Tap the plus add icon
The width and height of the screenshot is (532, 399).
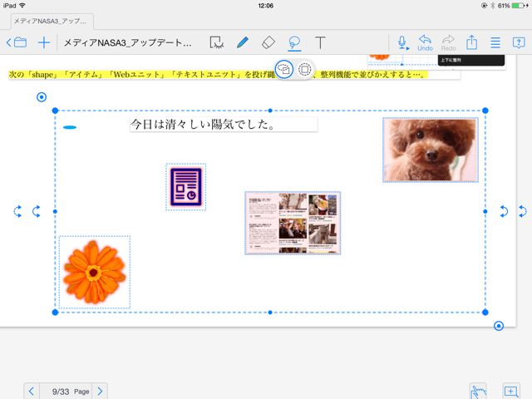(44, 42)
